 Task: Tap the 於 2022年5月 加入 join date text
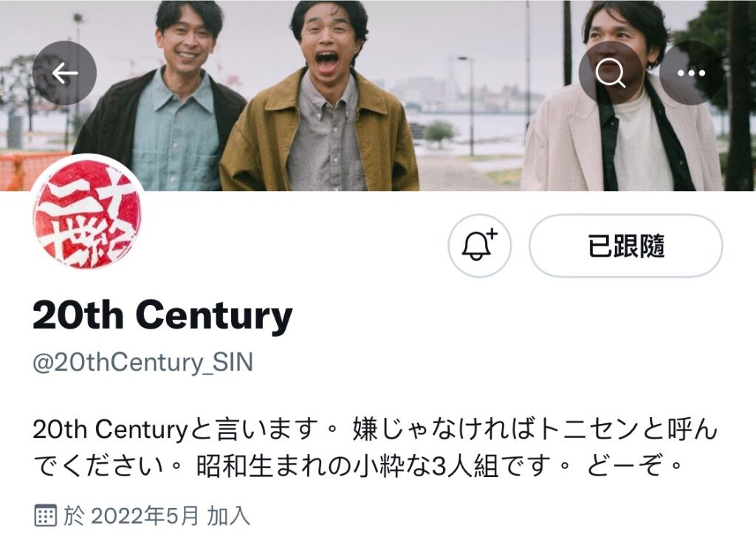click(x=157, y=515)
